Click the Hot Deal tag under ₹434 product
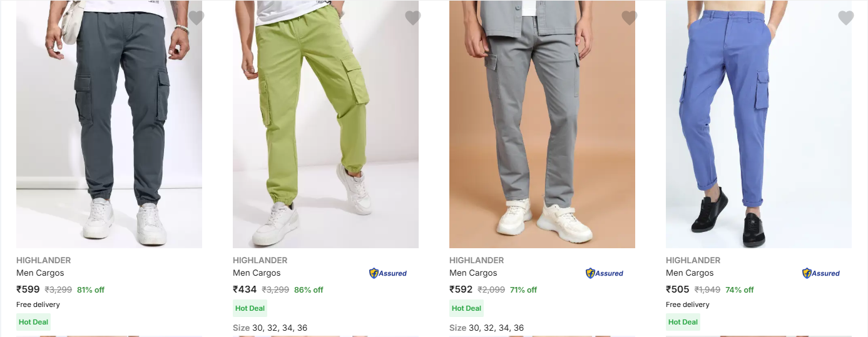The image size is (868, 337). point(250,308)
